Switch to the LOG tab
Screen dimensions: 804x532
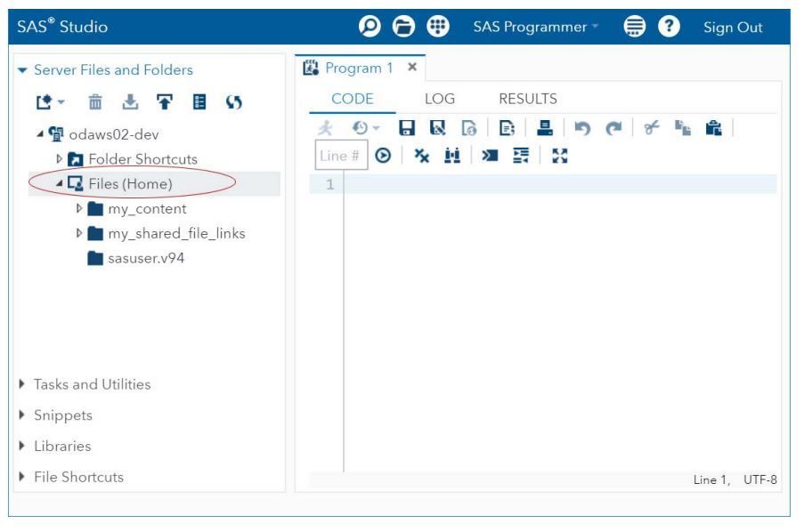(440, 99)
